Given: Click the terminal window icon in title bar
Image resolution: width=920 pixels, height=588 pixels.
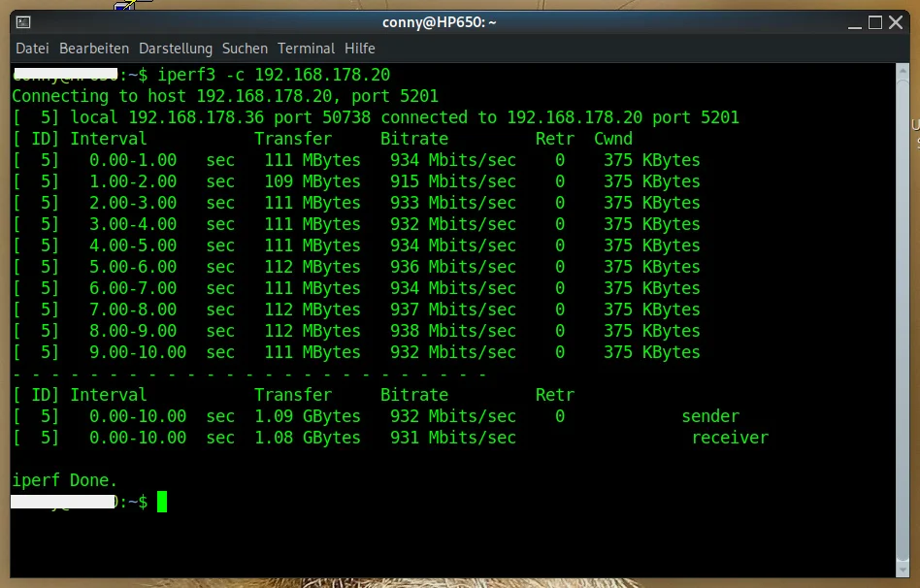Looking at the screenshot, I should (x=23, y=22).
